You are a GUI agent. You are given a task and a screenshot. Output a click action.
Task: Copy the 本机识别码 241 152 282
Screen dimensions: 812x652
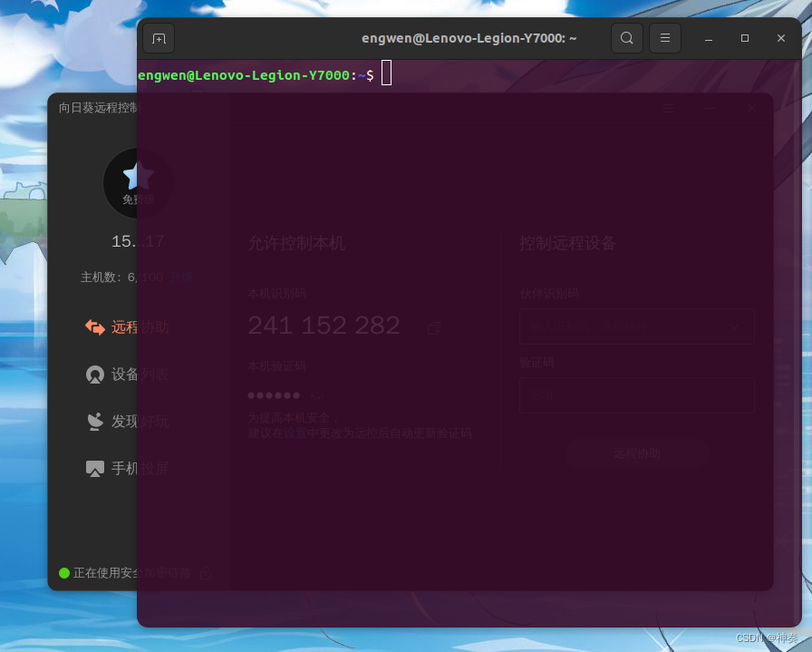pyautogui.click(x=433, y=329)
